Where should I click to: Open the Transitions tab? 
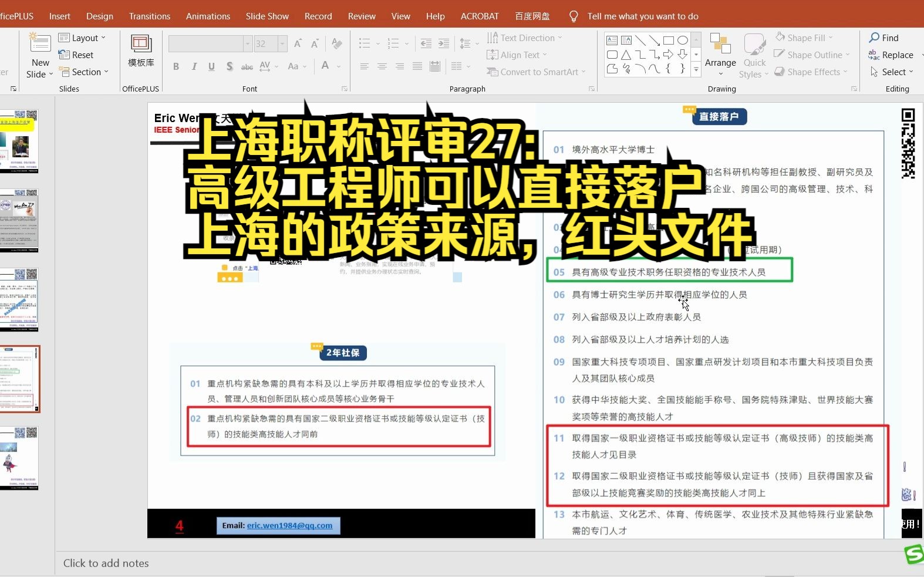[x=150, y=16]
